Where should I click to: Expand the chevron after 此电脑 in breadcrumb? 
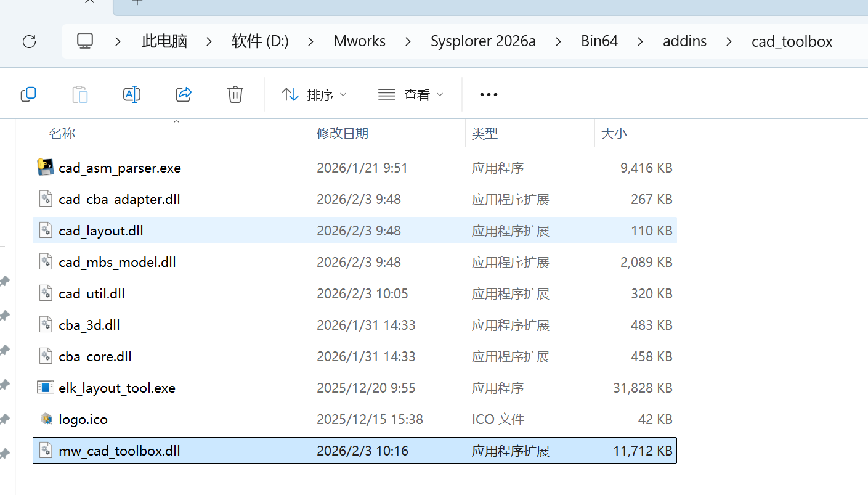209,41
